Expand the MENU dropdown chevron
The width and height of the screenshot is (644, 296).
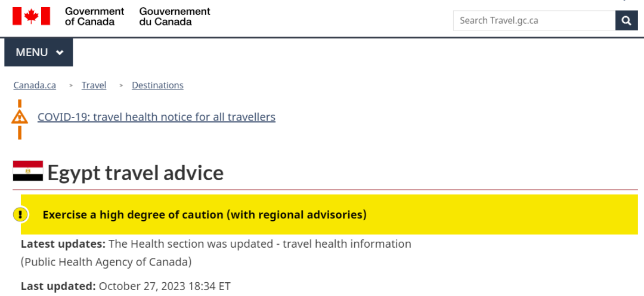tap(60, 53)
